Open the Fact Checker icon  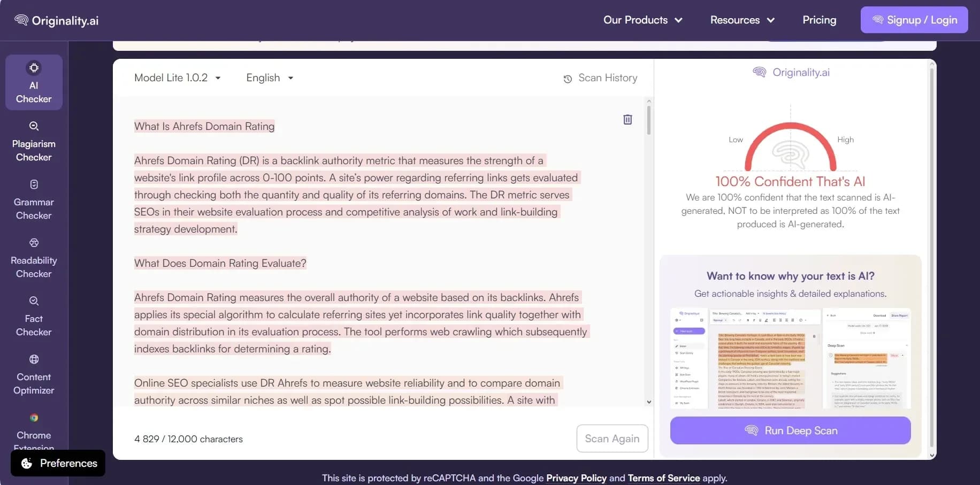click(x=34, y=301)
